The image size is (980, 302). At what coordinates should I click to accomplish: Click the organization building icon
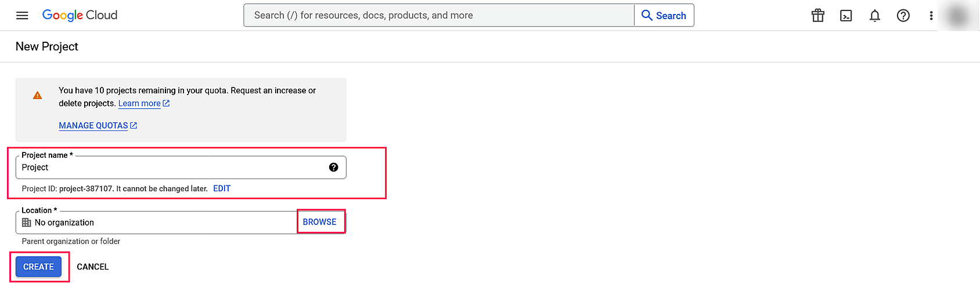[27, 223]
